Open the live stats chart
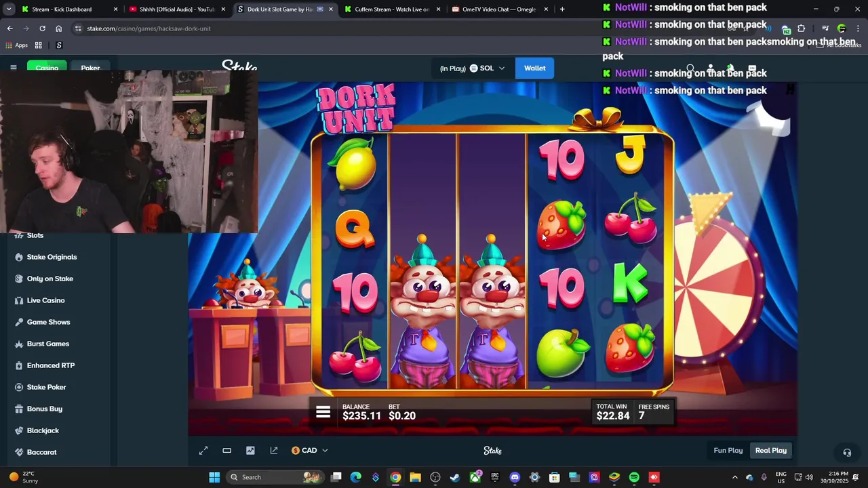868x488 pixels. (250, 451)
